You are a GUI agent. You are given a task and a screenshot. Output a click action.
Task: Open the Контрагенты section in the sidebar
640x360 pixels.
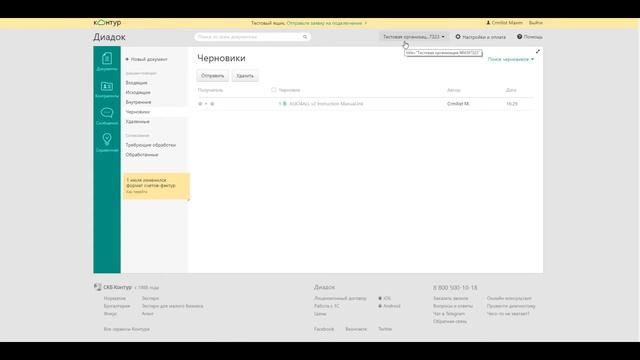[x=107, y=89]
